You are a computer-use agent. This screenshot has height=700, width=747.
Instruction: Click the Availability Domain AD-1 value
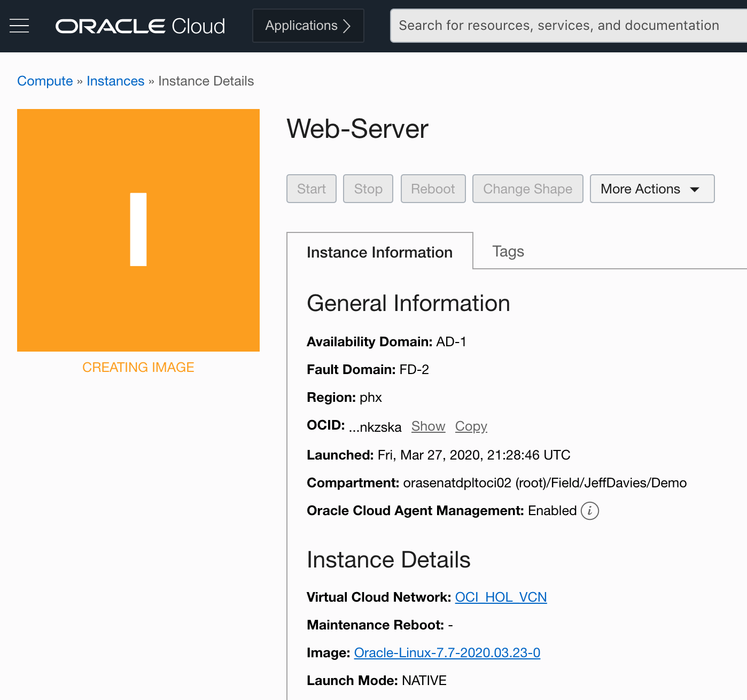[452, 342]
